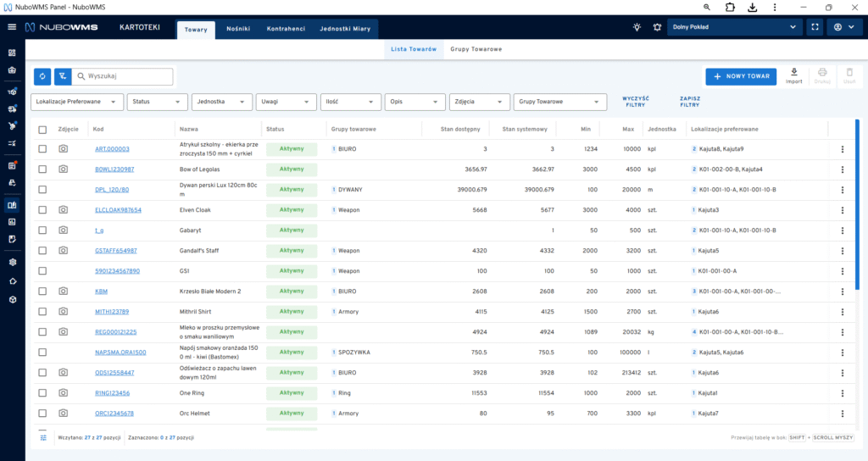
Task: Click into the Wyszukaj search field
Action: click(x=127, y=76)
